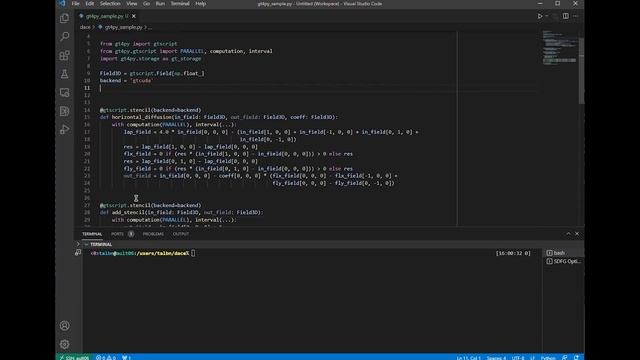
Task: Click line number 14 in the gutter
Action: [x=87, y=110]
